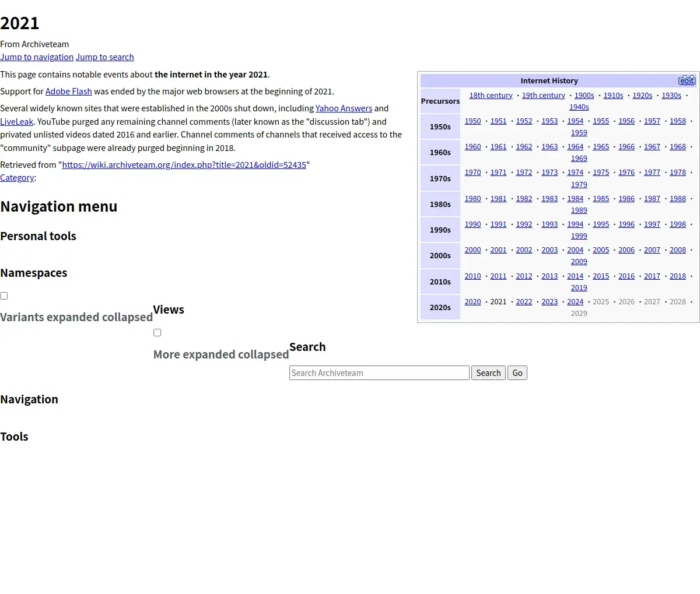Open the Yahoo Answers link
Viewport: 700px width, 594px height.
(x=344, y=108)
